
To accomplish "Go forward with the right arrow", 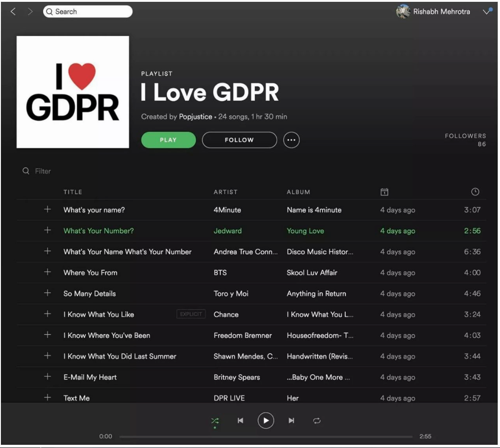I will point(30,12).
